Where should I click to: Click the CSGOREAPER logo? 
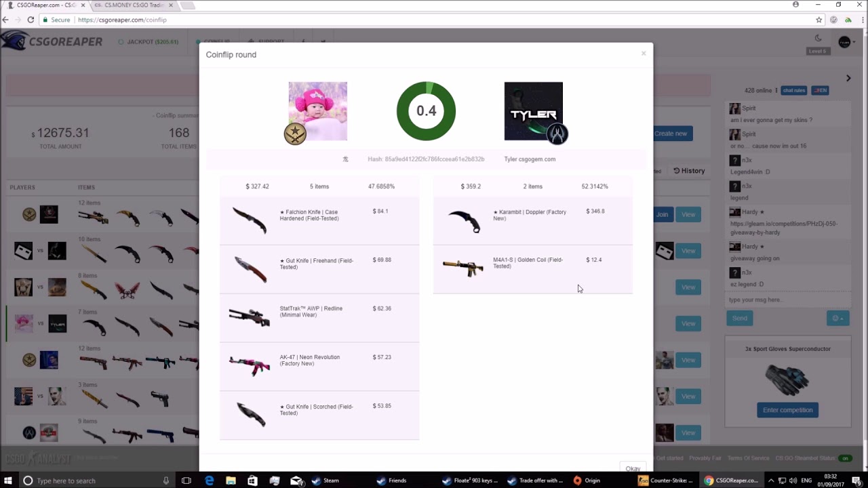coord(53,41)
